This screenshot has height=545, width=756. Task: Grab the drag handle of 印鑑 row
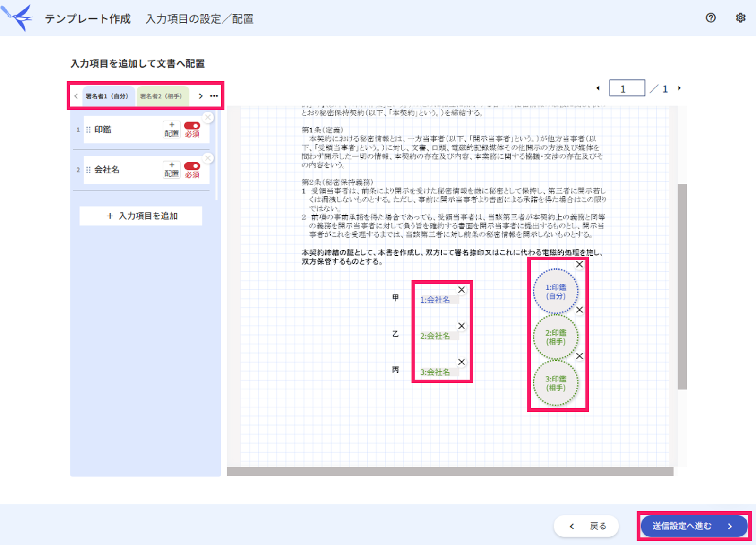pyautogui.click(x=88, y=130)
